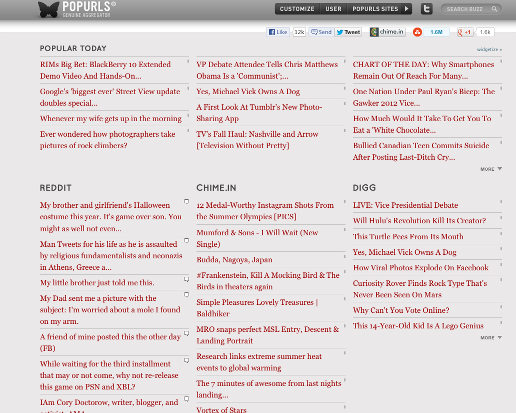Open White Chocolate article link
This screenshot has height=413, width=516.
click(x=422, y=124)
